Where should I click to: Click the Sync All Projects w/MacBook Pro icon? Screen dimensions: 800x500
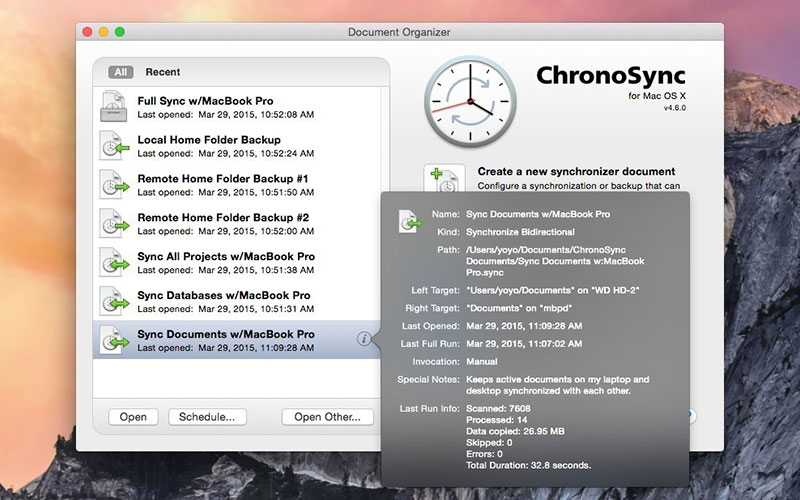pyautogui.click(x=113, y=262)
